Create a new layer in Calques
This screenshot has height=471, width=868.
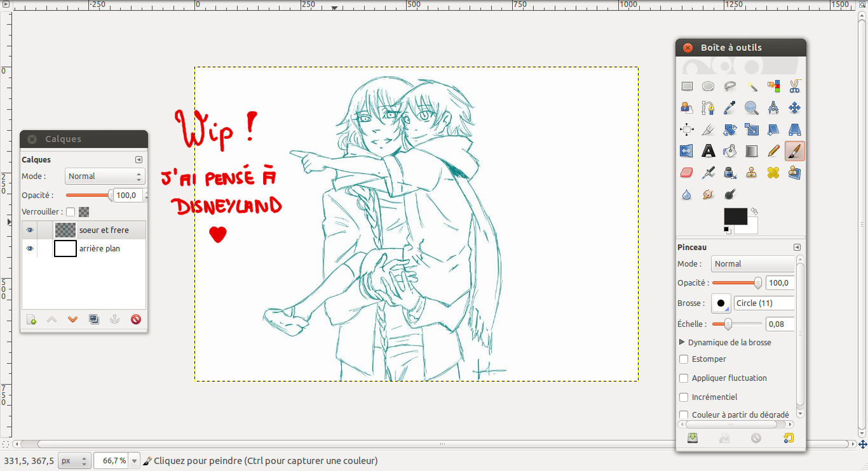coord(31,319)
